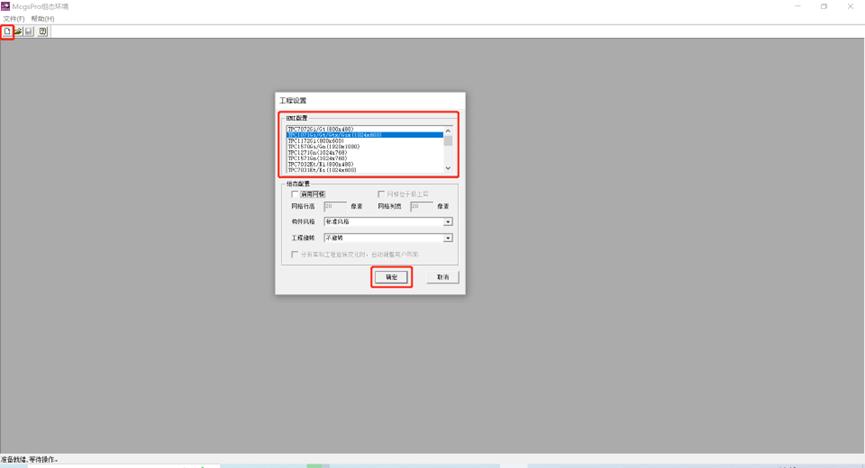
Task: Select TPC1570Gx/Gn (1920x1080) list row
Action: coord(365,146)
